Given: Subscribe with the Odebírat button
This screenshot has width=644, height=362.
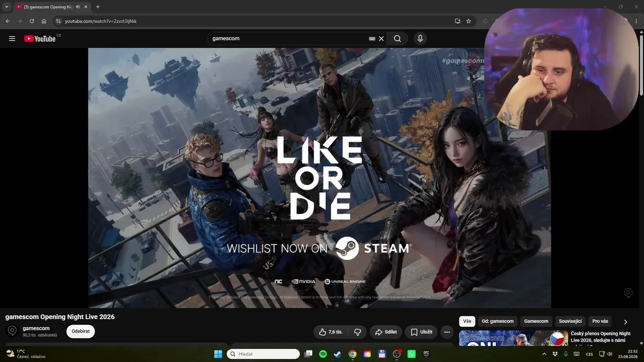Looking at the screenshot, I should 80,331.
